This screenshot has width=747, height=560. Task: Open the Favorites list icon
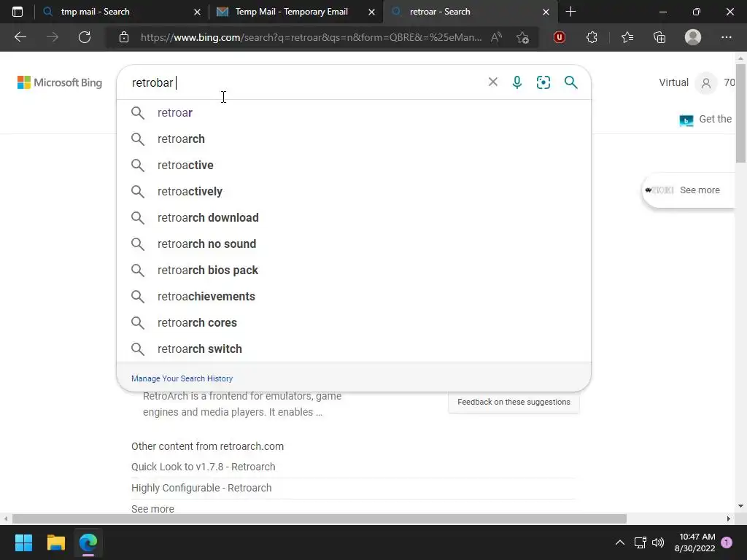(x=627, y=37)
